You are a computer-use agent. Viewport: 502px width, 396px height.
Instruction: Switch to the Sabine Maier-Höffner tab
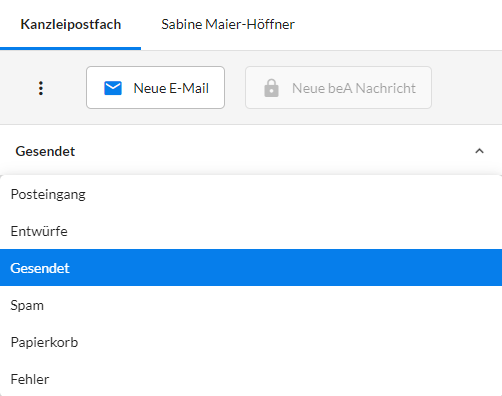(x=228, y=25)
